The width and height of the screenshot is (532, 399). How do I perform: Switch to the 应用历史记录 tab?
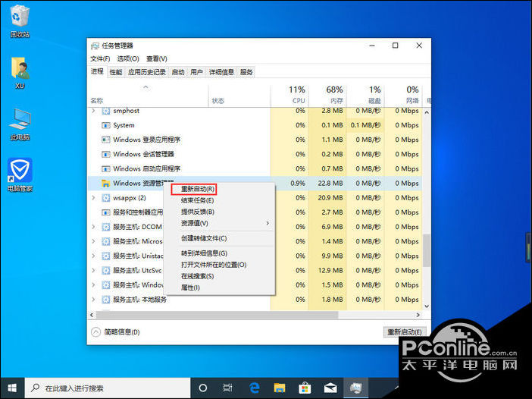tap(146, 72)
